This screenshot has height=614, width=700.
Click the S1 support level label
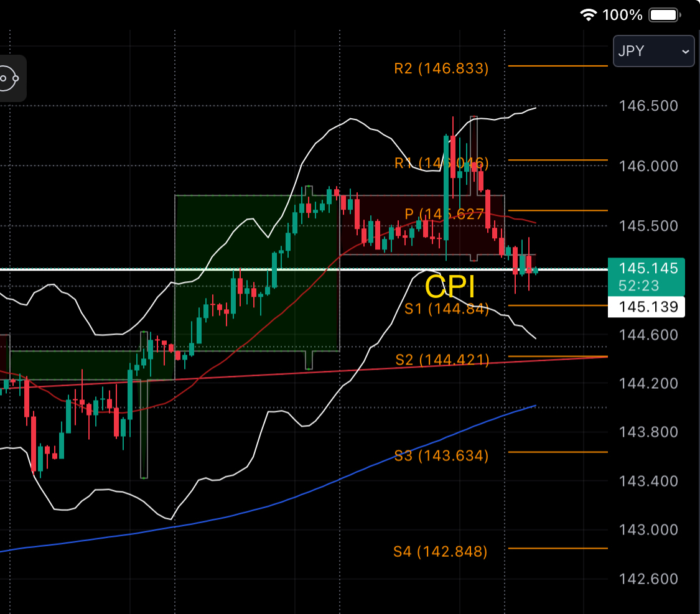(x=446, y=308)
